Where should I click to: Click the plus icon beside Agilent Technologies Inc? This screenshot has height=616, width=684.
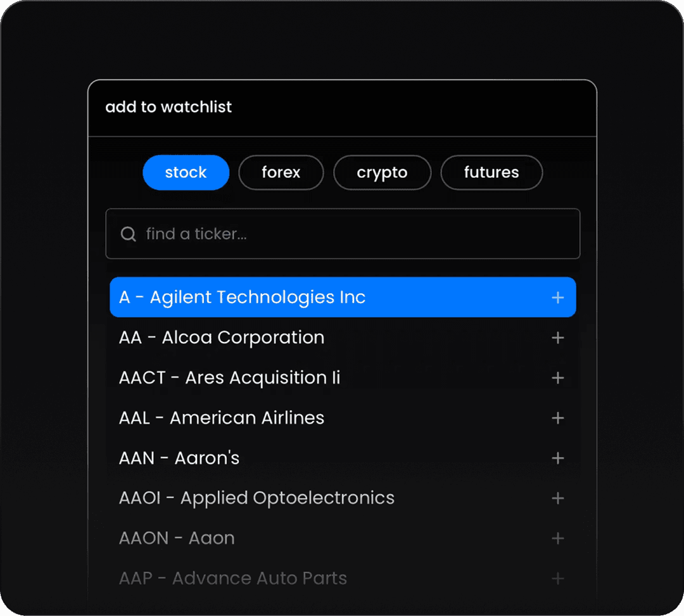557,298
